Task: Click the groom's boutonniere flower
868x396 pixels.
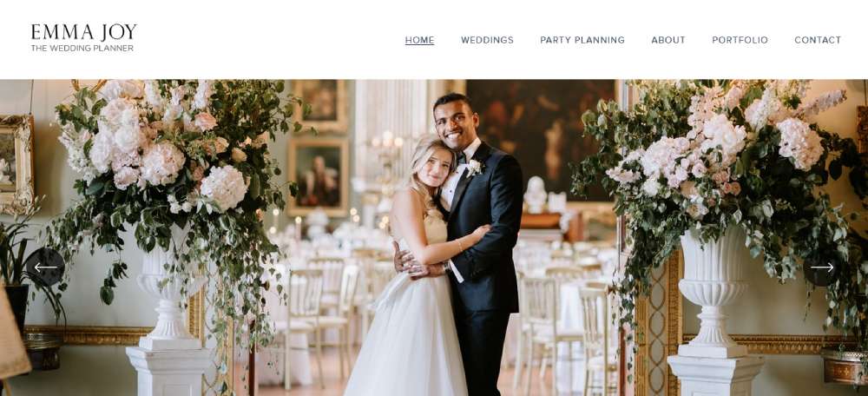Action: click(475, 168)
